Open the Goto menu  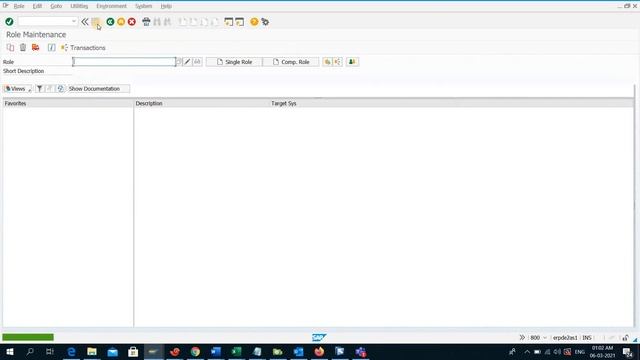tap(56, 6)
